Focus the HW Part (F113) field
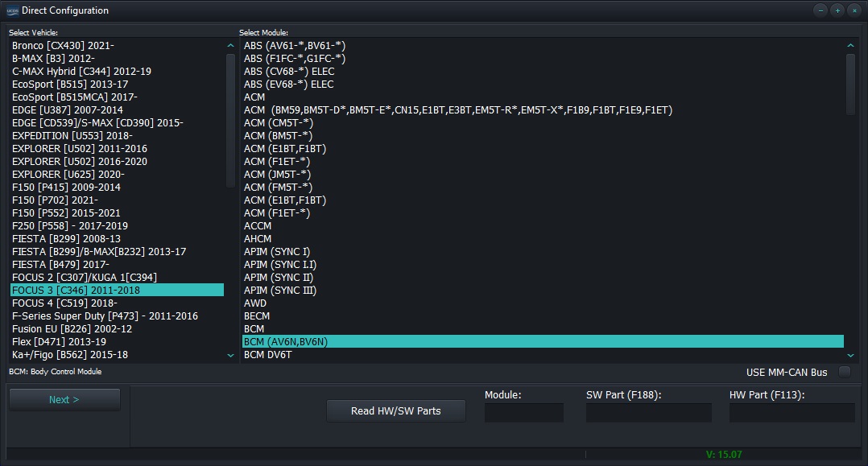868x466 pixels. [x=792, y=413]
